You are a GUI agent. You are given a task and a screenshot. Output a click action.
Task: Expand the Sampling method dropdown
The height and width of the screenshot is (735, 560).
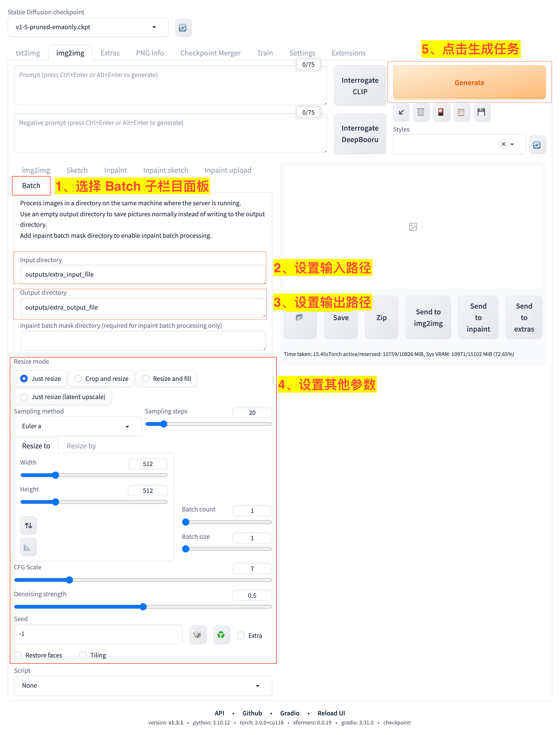77,426
